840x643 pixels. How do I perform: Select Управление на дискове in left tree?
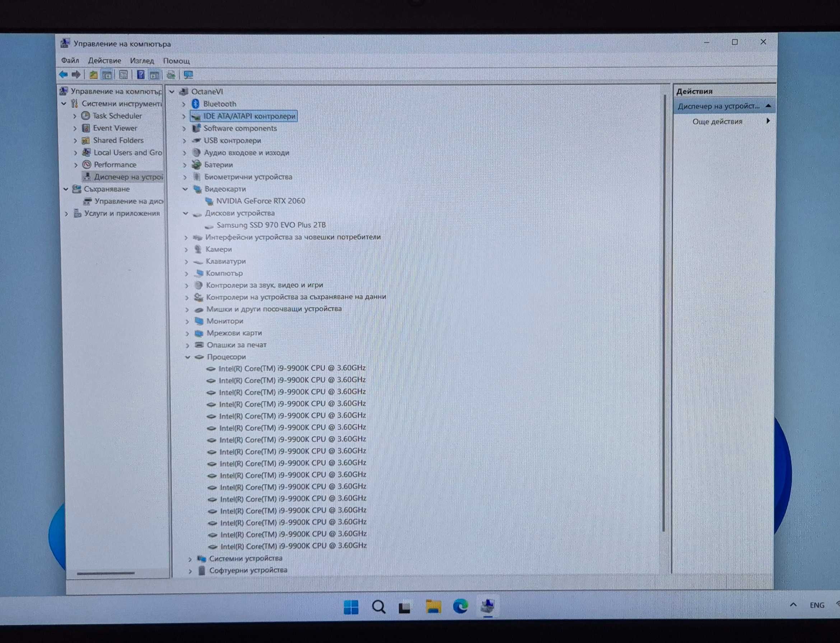click(129, 201)
